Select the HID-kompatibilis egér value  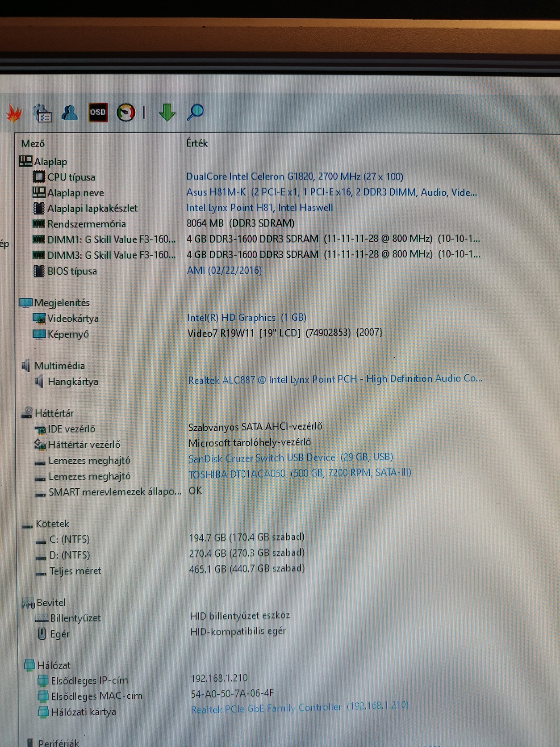[238, 631]
